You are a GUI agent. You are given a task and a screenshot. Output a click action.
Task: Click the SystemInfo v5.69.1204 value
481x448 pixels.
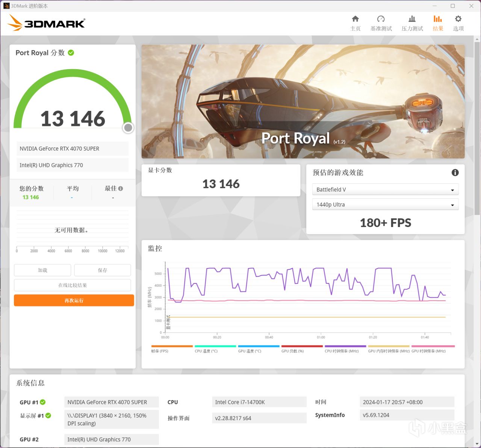tap(407, 415)
